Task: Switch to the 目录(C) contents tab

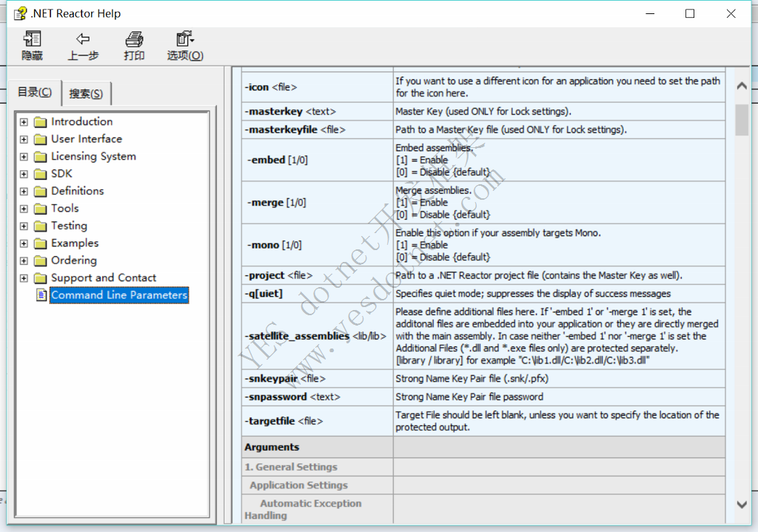Action: click(x=35, y=92)
